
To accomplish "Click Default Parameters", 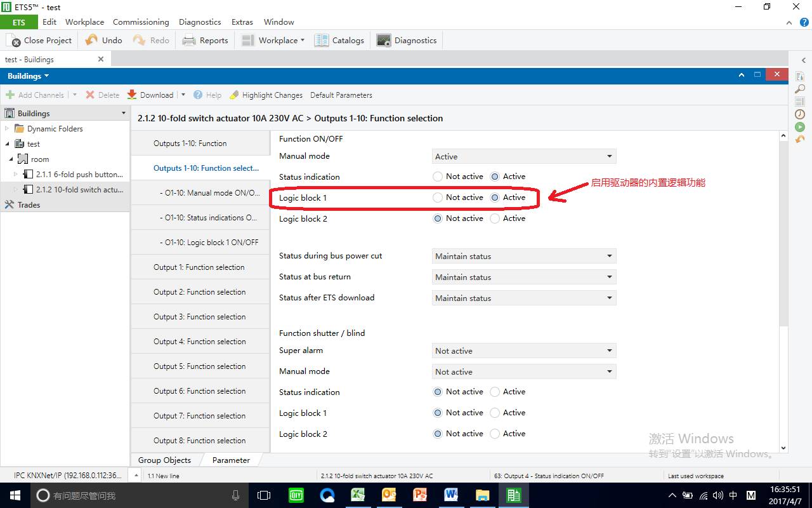I will click(341, 95).
